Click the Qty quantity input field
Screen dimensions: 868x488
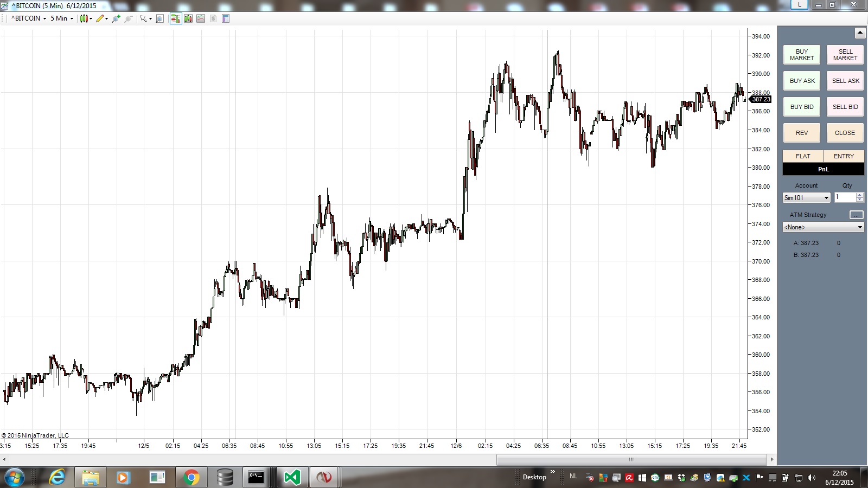pos(845,198)
